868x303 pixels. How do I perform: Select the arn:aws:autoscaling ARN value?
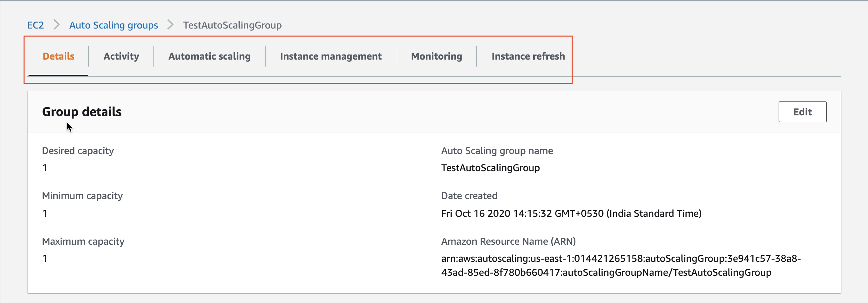(x=621, y=265)
